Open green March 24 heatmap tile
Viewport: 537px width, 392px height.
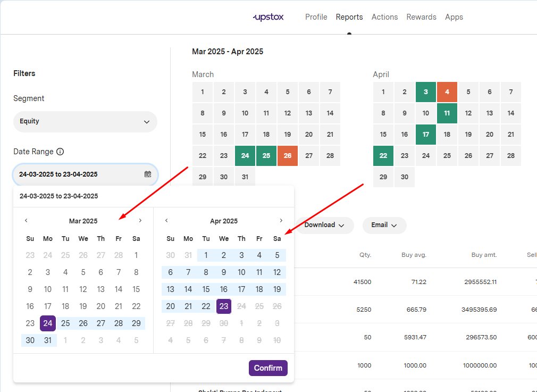tap(245, 155)
